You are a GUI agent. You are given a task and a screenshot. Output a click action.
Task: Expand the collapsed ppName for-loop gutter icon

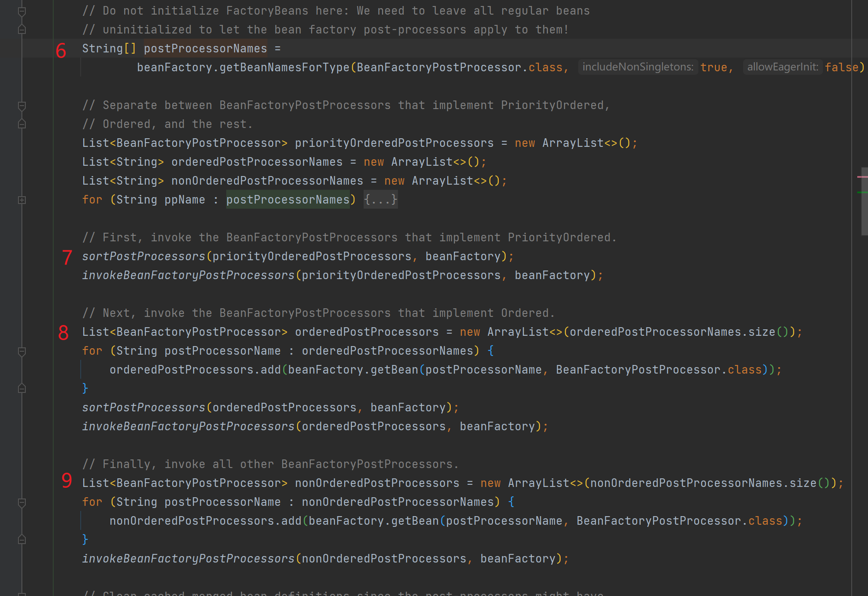[x=22, y=200]
